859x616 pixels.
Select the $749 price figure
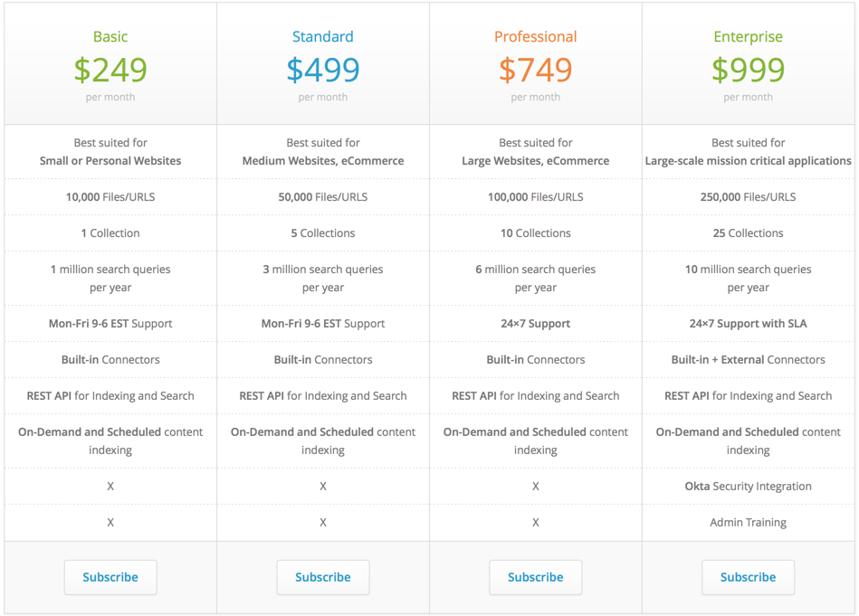pyautogui.click(x=536, y=70)
